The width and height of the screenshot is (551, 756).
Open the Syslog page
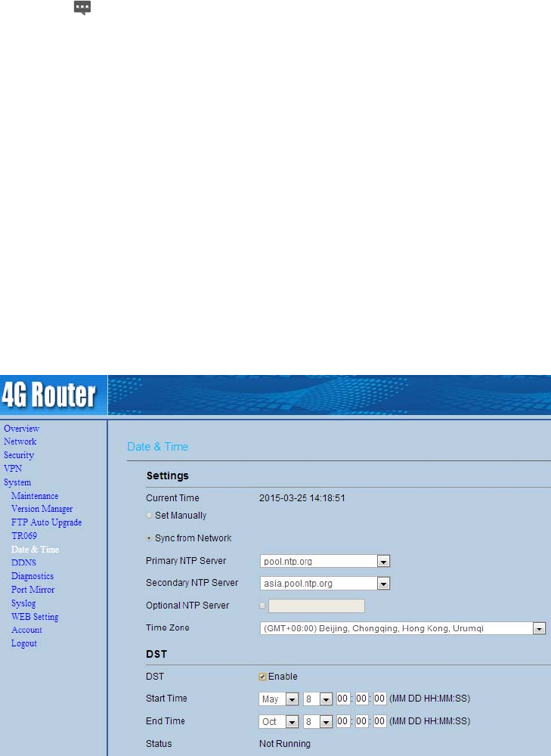[x=23, y=603]
